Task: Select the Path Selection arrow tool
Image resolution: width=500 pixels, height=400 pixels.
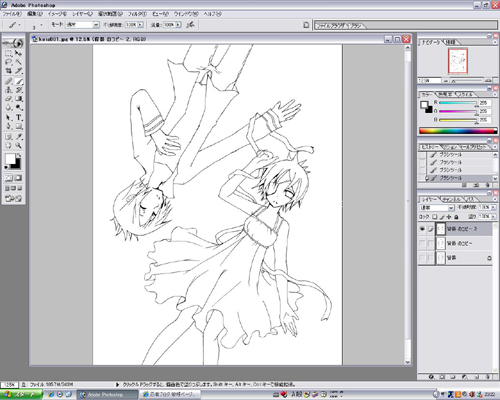Action: [8, 118]
